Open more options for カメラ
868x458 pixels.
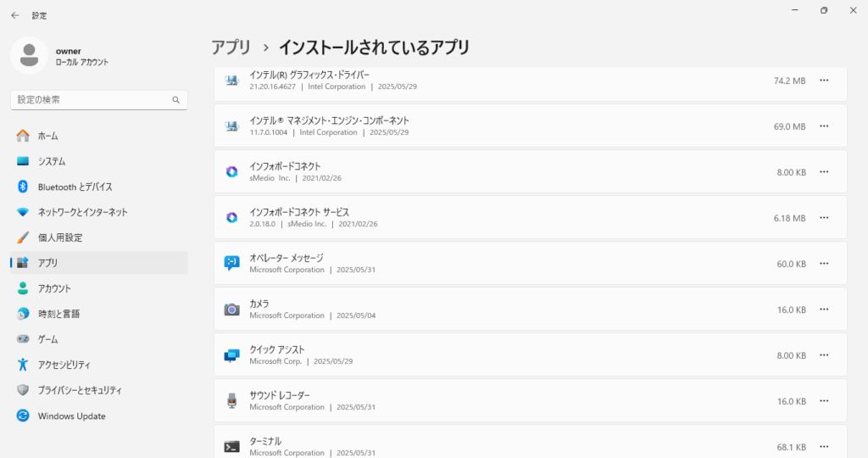(824, 309)
